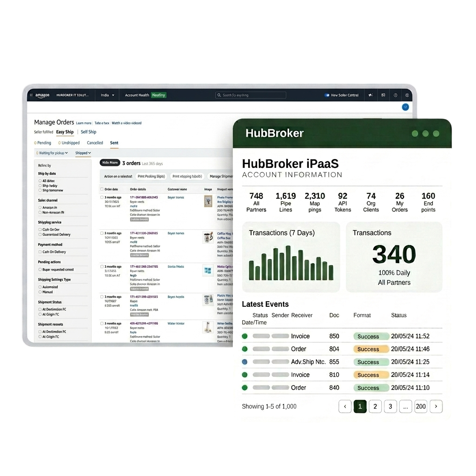Expand the Shipped dropdown

(83, 153)
